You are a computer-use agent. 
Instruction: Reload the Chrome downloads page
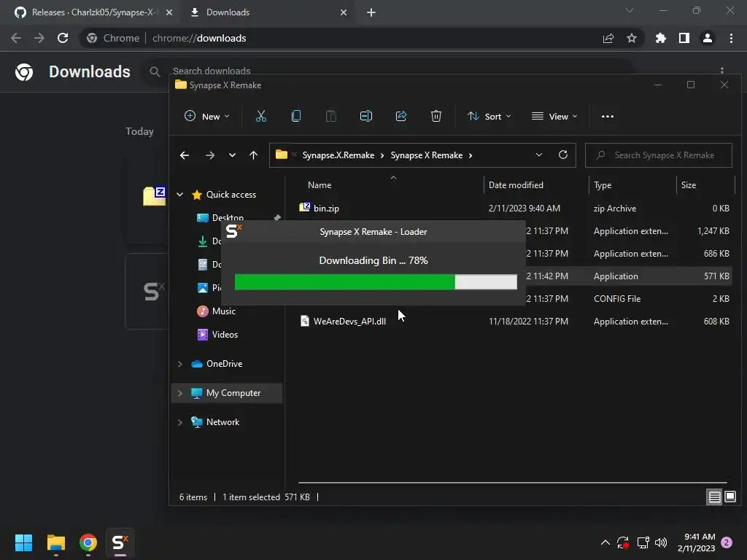(x=63, y=38)
